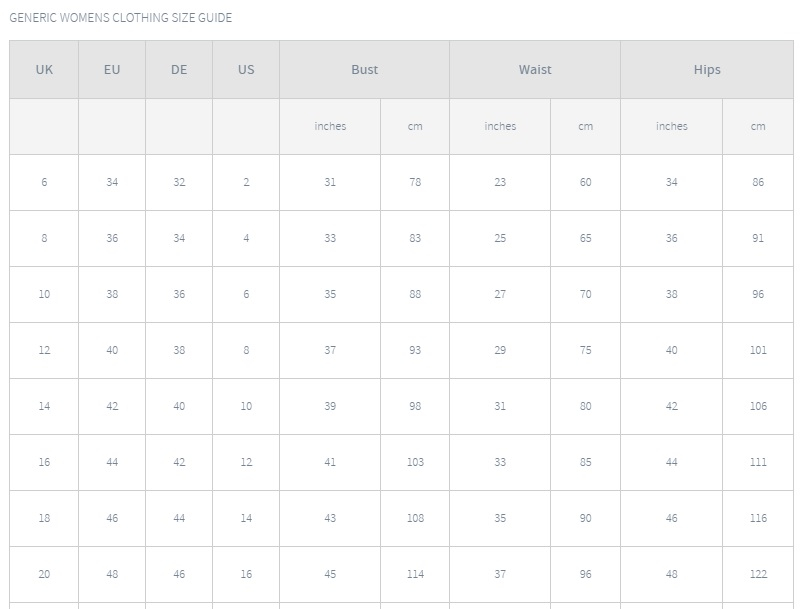Click the Bust header cell

365,70
